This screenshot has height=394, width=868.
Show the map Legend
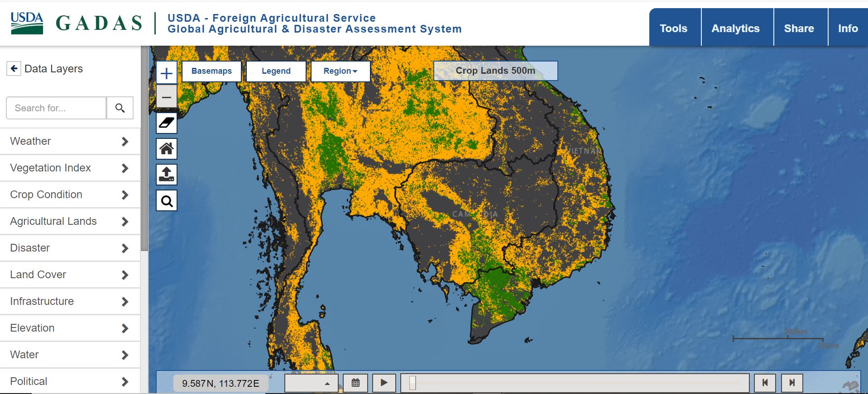(x=276, y=71)
